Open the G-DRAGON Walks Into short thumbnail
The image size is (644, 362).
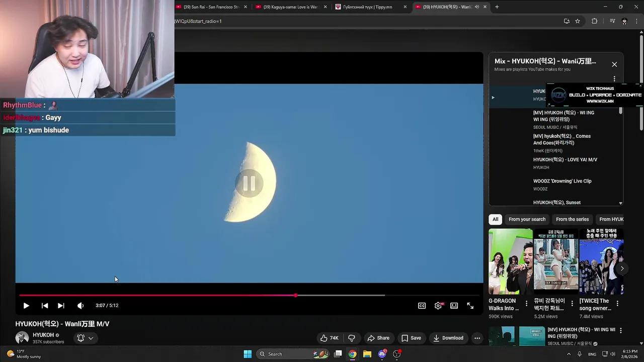[511, 261]
